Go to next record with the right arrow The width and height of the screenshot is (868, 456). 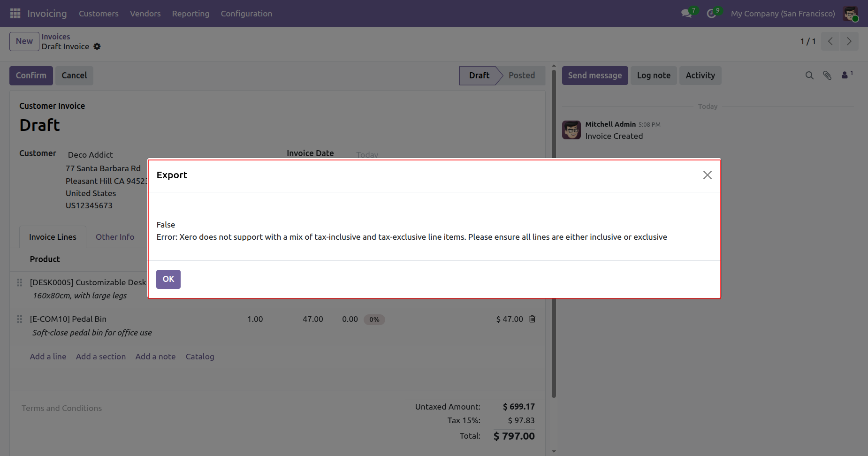(849, 41)
